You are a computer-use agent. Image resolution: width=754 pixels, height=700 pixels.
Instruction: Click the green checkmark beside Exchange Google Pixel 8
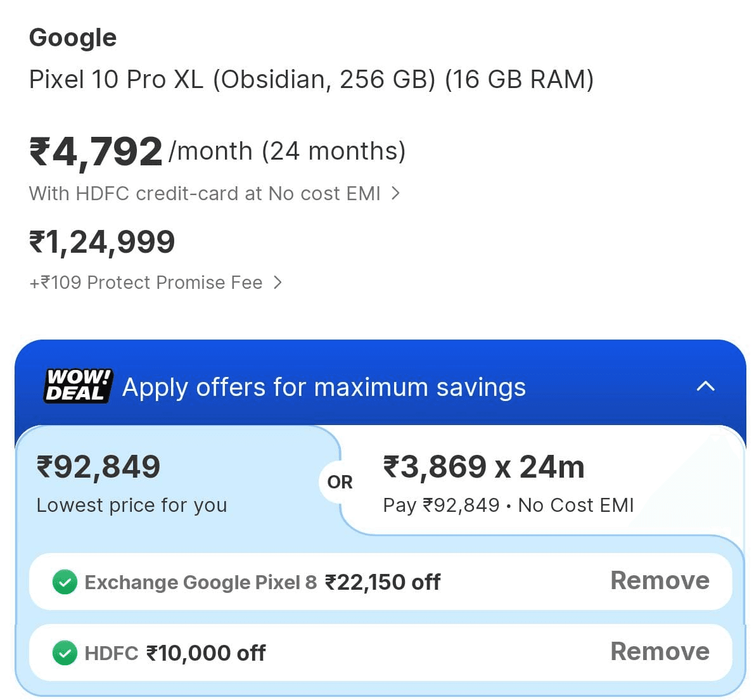pos(65,582)
